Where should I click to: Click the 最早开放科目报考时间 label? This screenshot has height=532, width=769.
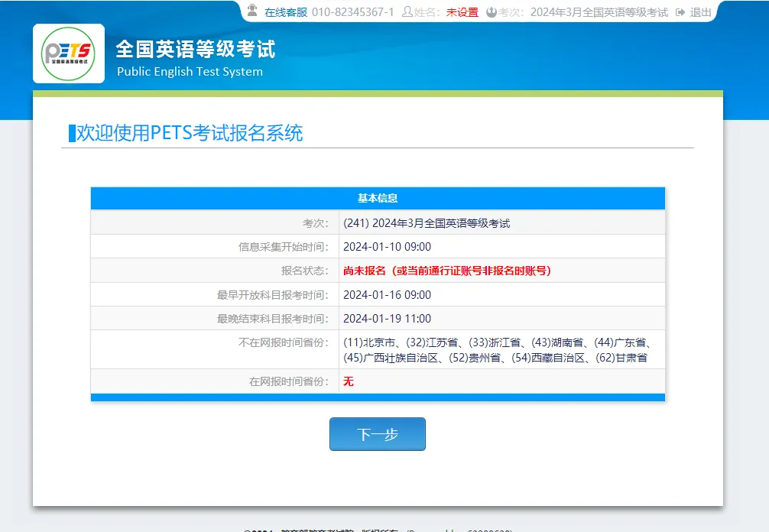click(273, 295)
